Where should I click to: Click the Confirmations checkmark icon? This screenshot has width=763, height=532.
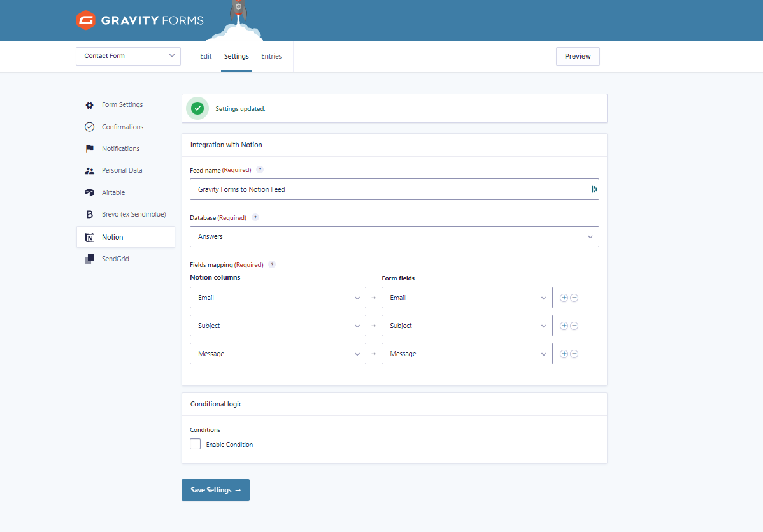tap(90, 127)
